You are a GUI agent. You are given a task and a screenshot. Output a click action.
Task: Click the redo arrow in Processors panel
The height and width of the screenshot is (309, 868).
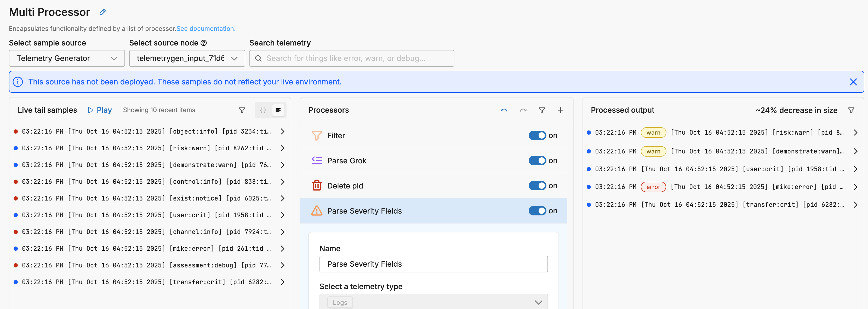[523, 110]
